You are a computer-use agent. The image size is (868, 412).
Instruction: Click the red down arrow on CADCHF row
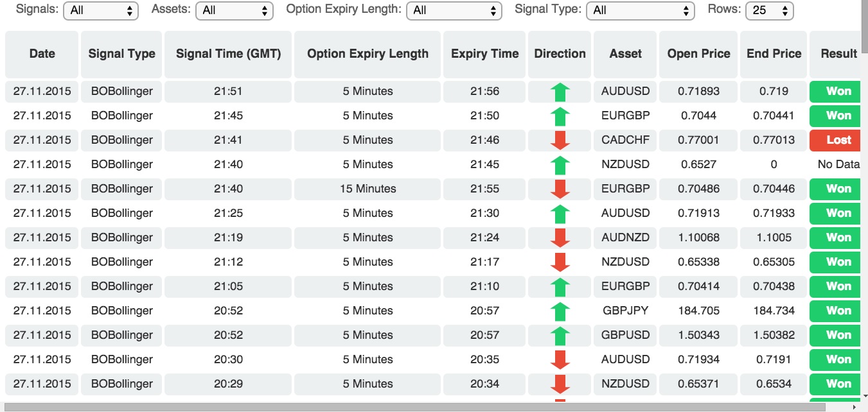coord(560,140)
